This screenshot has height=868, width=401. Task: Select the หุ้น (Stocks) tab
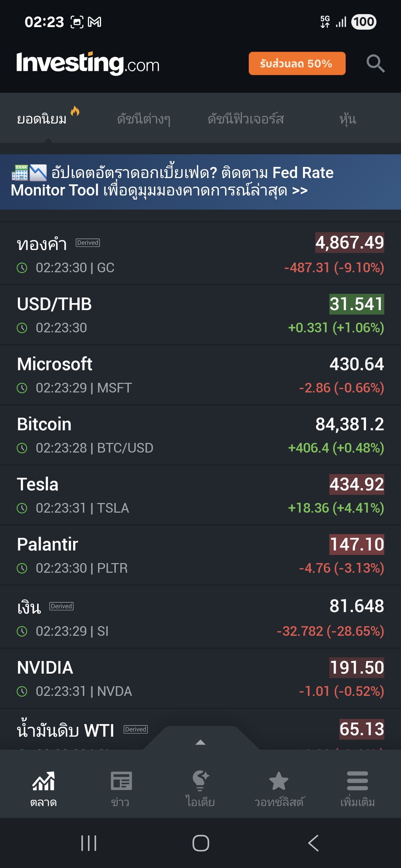point(348,119)
